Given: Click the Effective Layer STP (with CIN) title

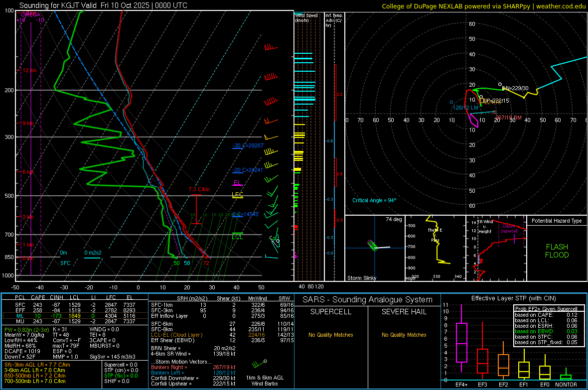Looking at the screenshot, I should pos(513,298).
